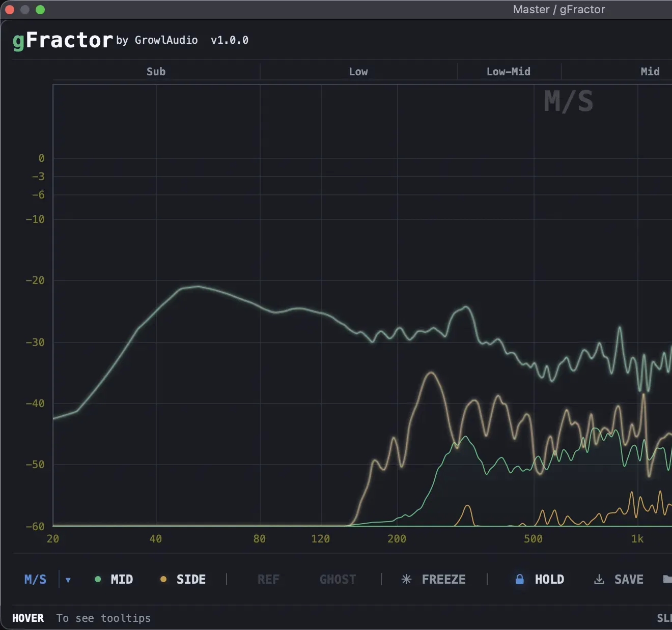Click the boundary between Low and Low-Mid bands
Image resolution: width=672 pixels, height=630 pixels.
(x=458, y=71)
